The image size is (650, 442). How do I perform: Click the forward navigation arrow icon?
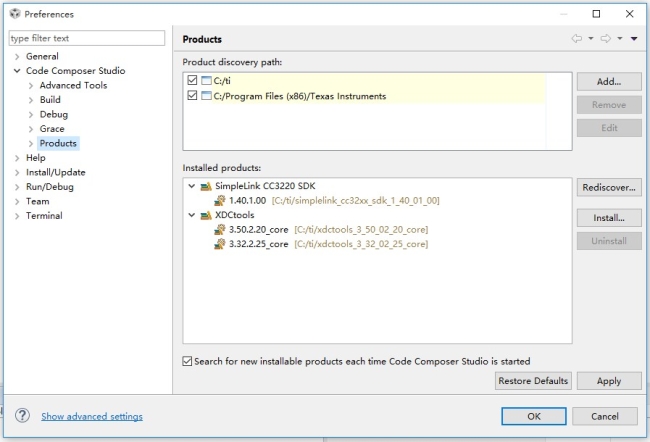coord(605,39)
